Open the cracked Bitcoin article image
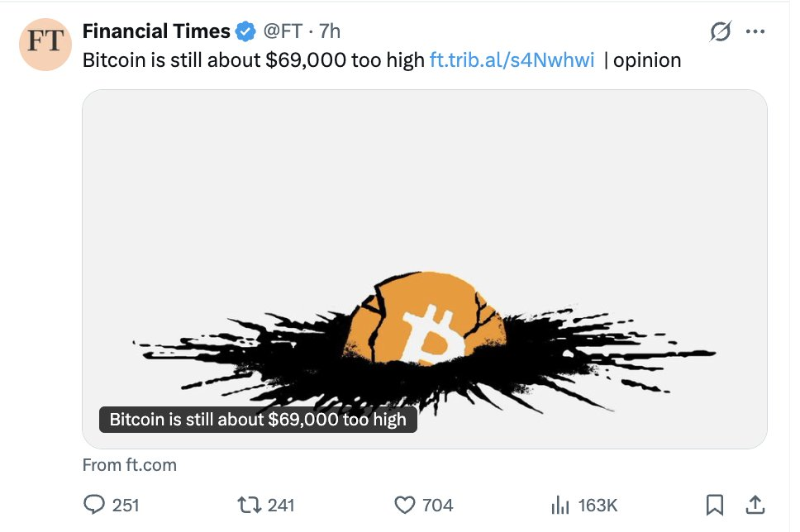800x532 pixels. click(x=425, y=248)
